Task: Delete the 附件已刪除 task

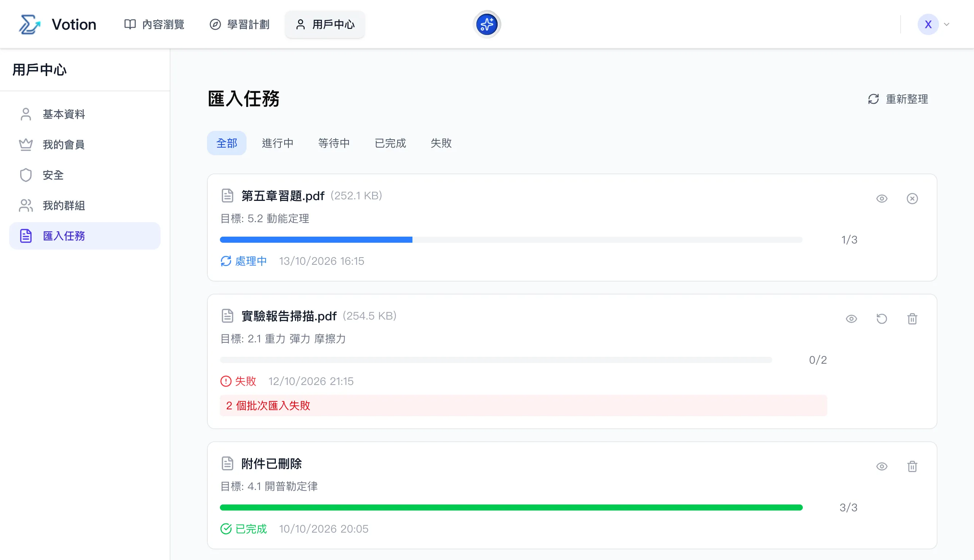Action: click(x=912, y=466)
